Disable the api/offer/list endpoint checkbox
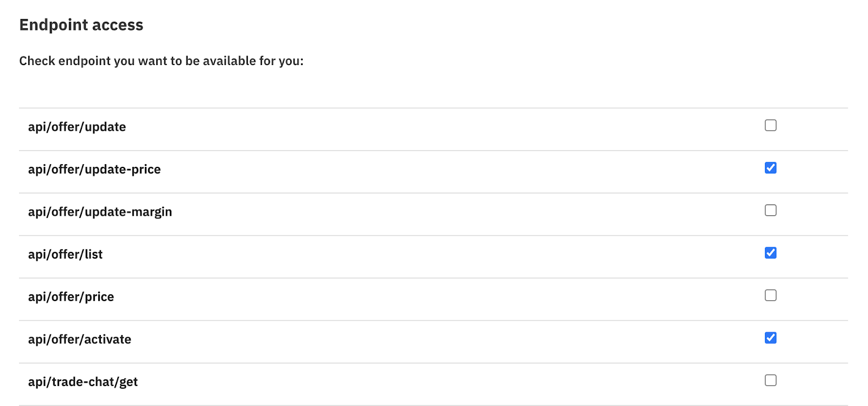The image size is (868, 406). (x=770, y=253)
